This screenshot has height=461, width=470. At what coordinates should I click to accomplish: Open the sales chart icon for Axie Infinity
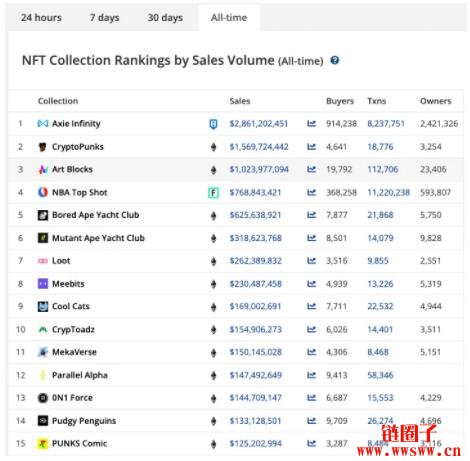pos(311,124)
